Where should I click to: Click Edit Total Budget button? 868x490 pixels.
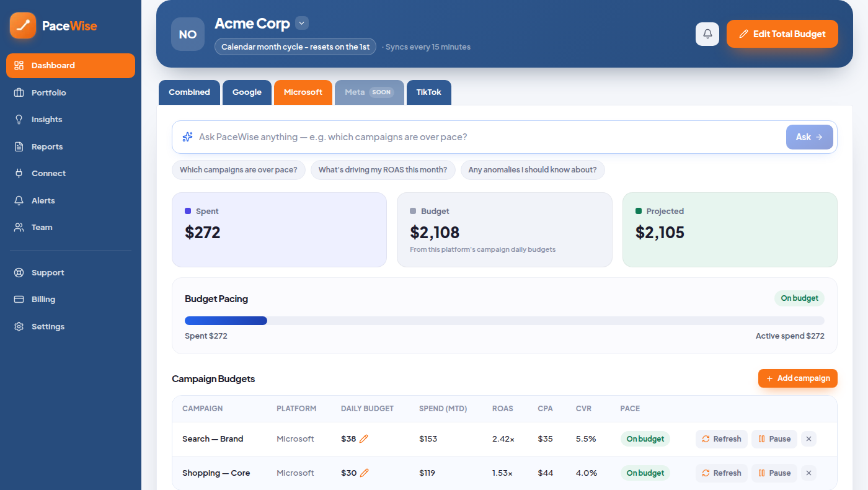tap(782, 34)
